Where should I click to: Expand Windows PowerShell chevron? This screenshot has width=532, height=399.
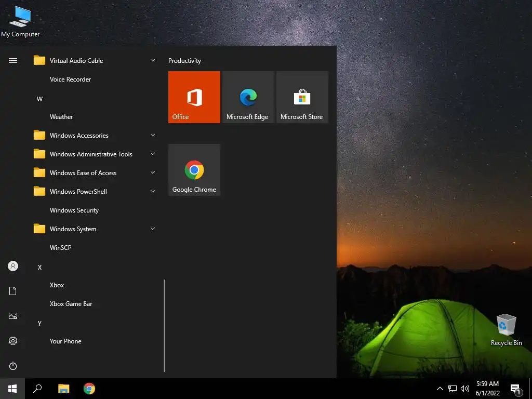pos(153,191)
